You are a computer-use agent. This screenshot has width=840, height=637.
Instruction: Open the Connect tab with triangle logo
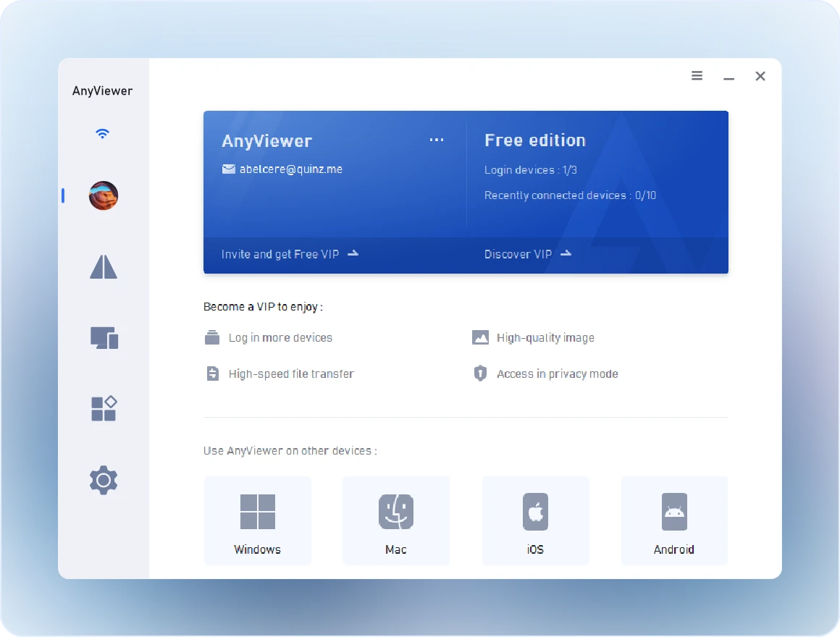click(104, 266)
